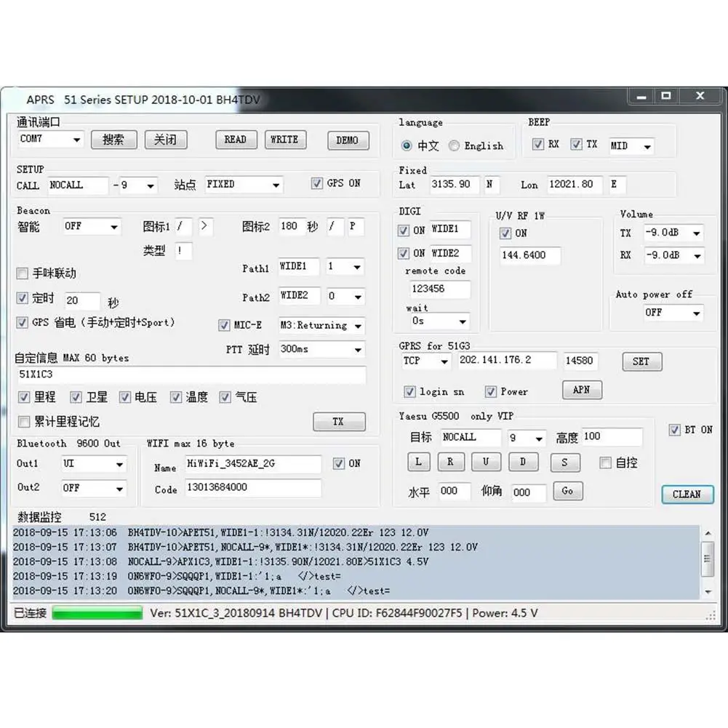Viewport: 728px width, 728px height.
Task: Open the Auto power off dropdown
Action: coord(696,313)
